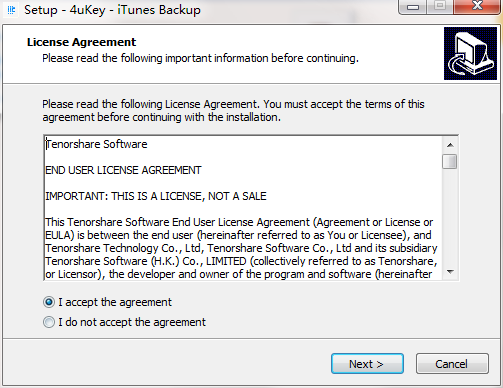Click the 'Tenorshare Software' line in license text
Viewport: 503px width, 388px height.
click(96, 144)
